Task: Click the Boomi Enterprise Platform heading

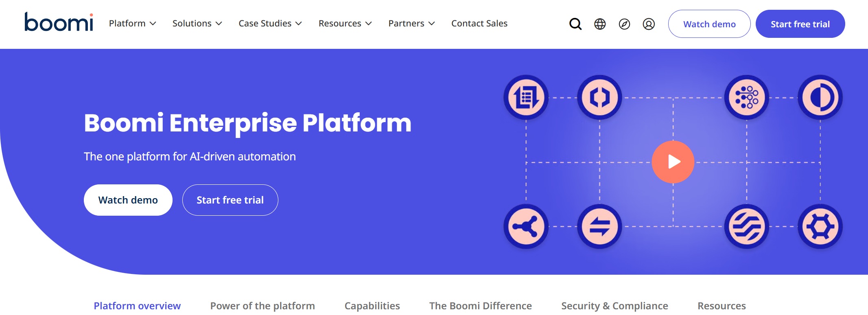Action: [x=248, y=123]
